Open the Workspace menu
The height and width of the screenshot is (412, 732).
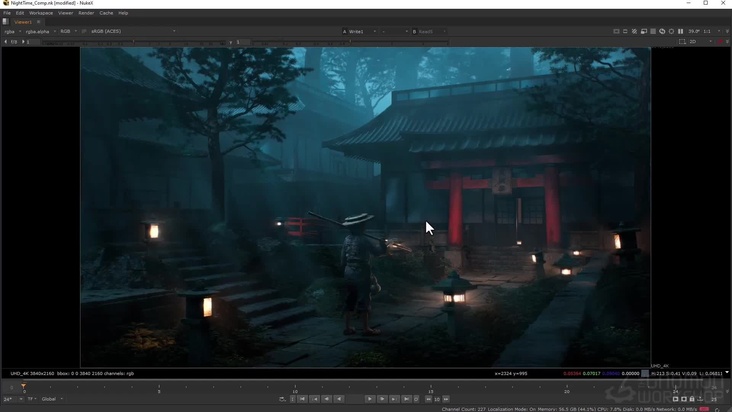41,13
